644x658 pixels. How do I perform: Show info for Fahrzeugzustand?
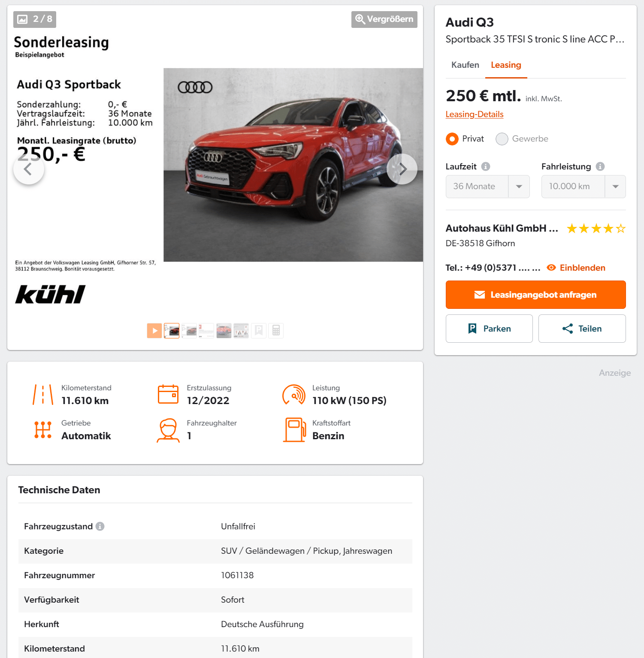click(100, 526)
